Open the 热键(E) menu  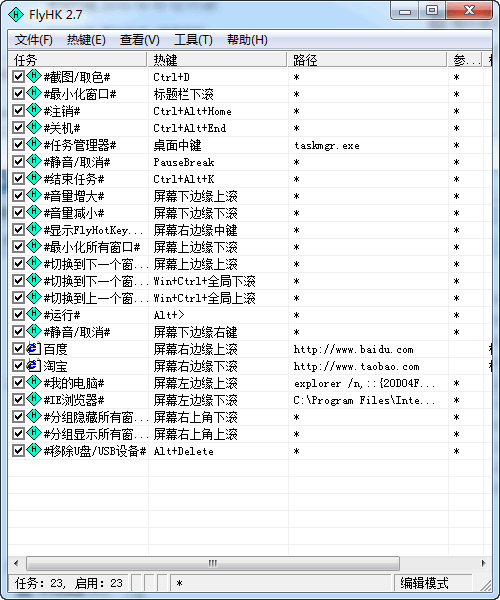86,39
